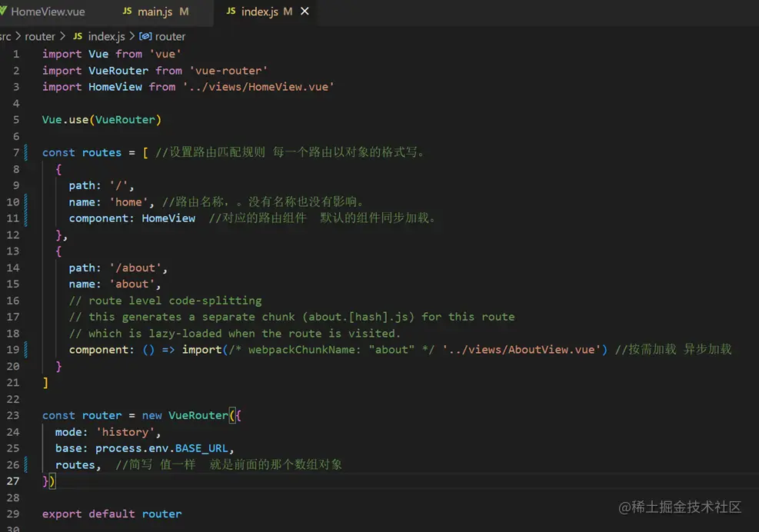
Task: Click 'lazy-loaded' comment on line 18
Action: [185, 334]
